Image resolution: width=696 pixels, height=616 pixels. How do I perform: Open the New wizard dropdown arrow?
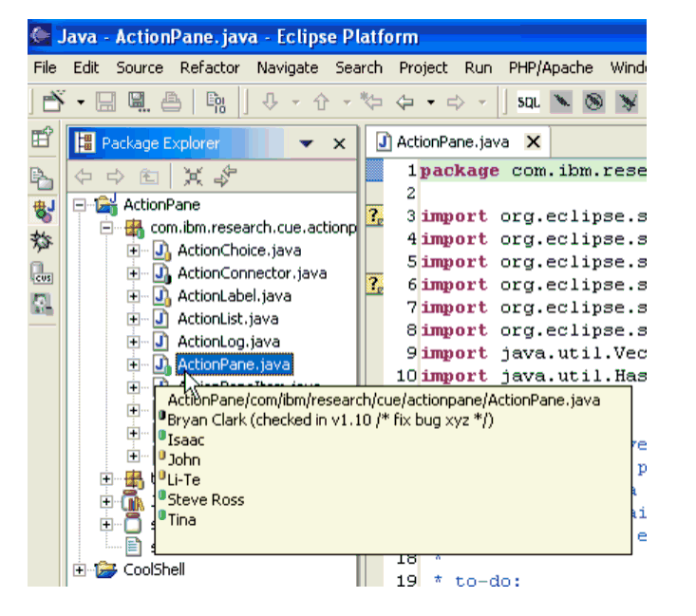pyautogui.click(x=81, y=102)
